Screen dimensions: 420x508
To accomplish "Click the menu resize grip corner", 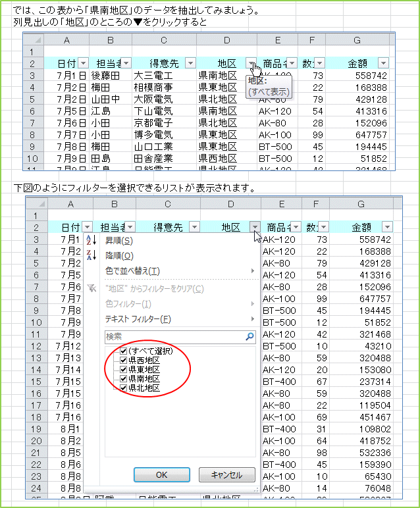I will 256,490.
